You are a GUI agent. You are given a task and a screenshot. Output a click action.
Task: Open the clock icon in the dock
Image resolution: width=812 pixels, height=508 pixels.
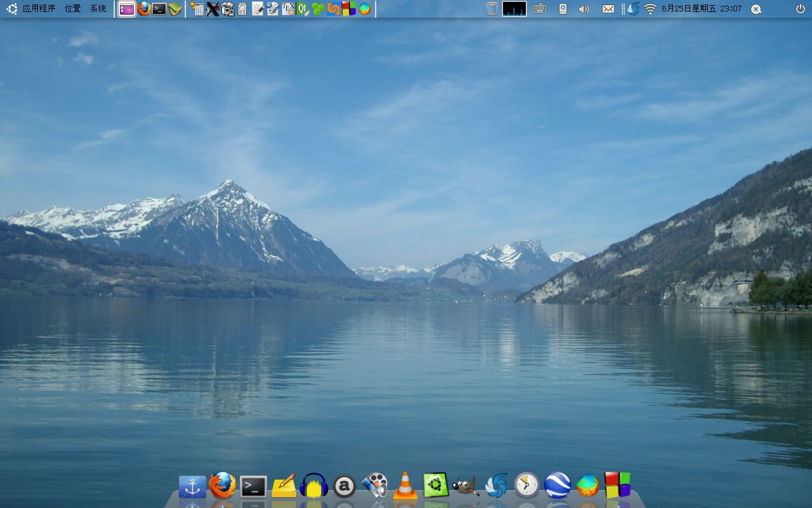pyautogui.click(x=527, y=486)
